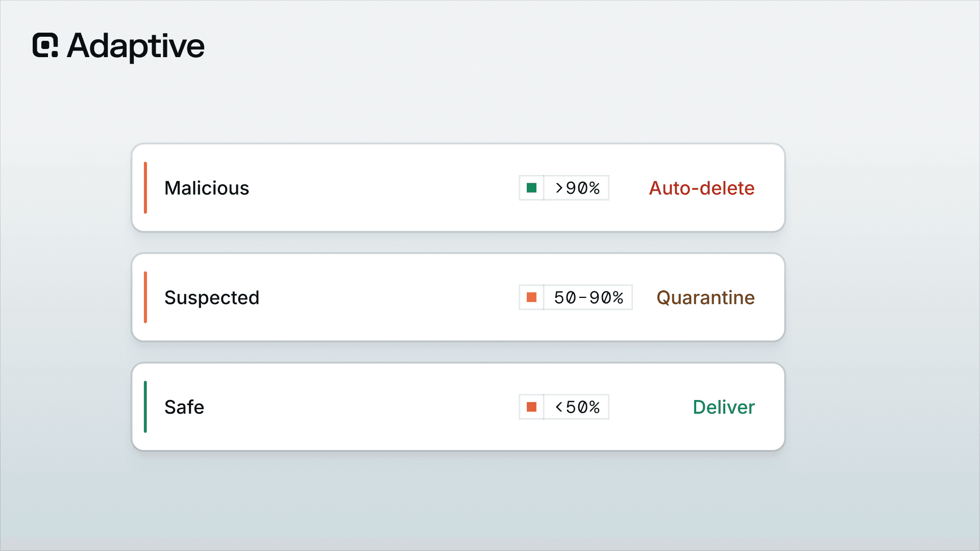This screenshot has height=551, width=980.
Task: Open the Malicious rule card
Action: (458, 188)
